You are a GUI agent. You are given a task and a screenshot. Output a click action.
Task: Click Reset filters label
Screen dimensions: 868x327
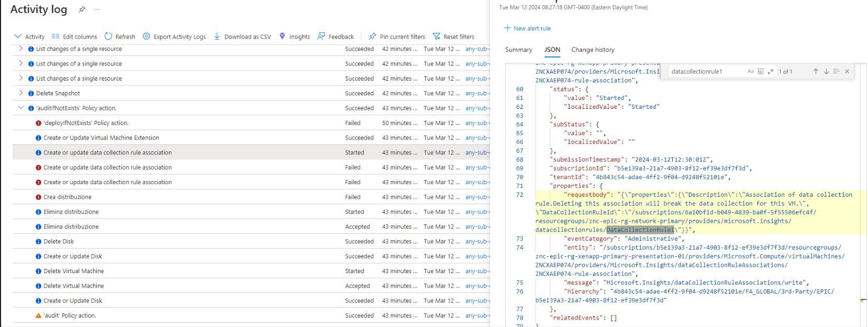459,37
